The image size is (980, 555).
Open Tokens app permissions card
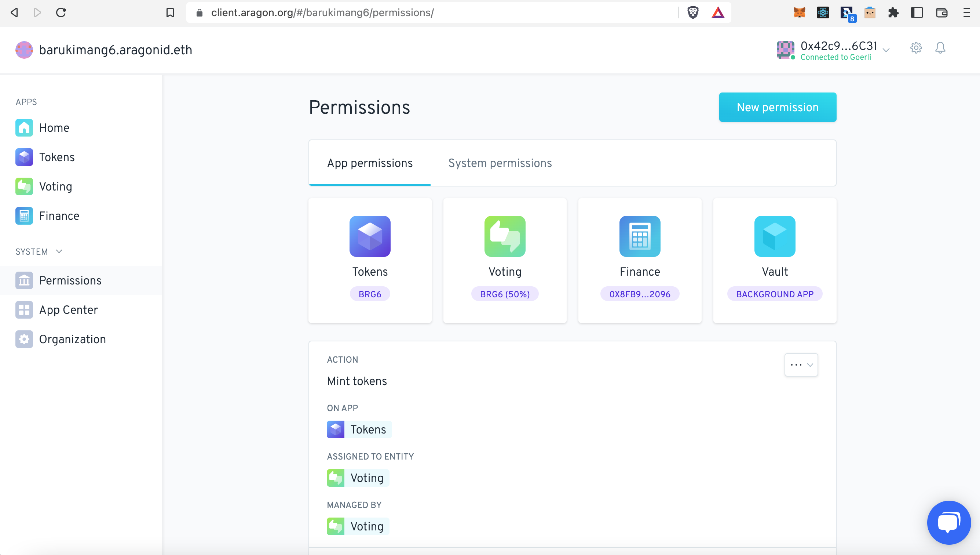tap(370, 261)
